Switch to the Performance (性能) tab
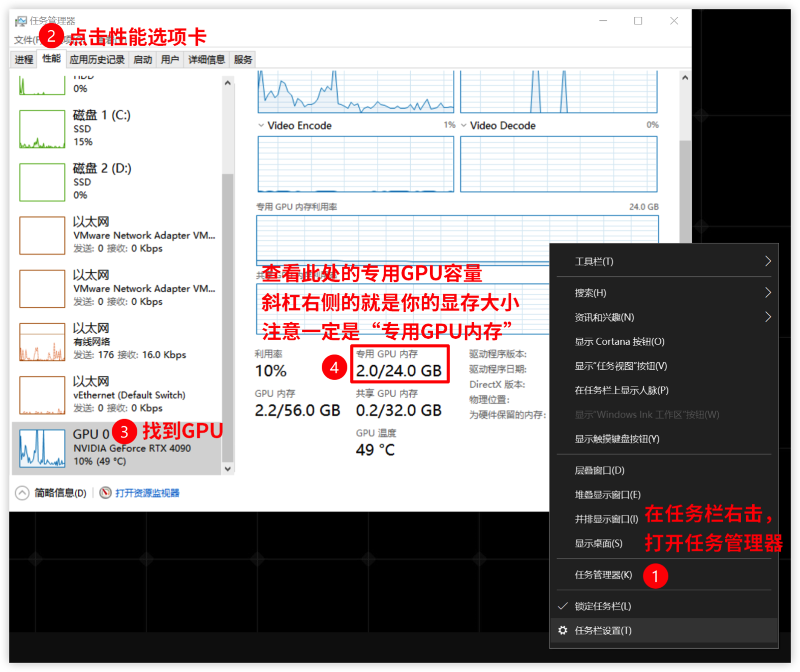Viewport: 800px width, 672px height. pos(51,58)
